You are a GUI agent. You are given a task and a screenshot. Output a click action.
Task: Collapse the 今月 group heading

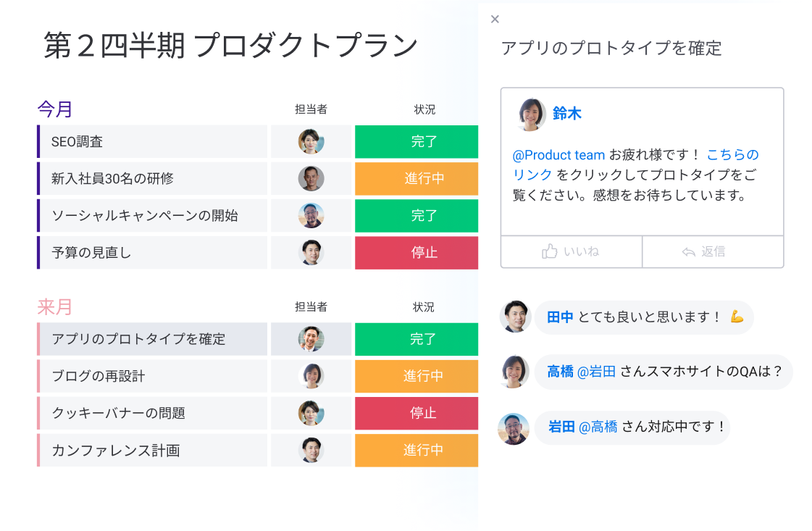[55, 110]
